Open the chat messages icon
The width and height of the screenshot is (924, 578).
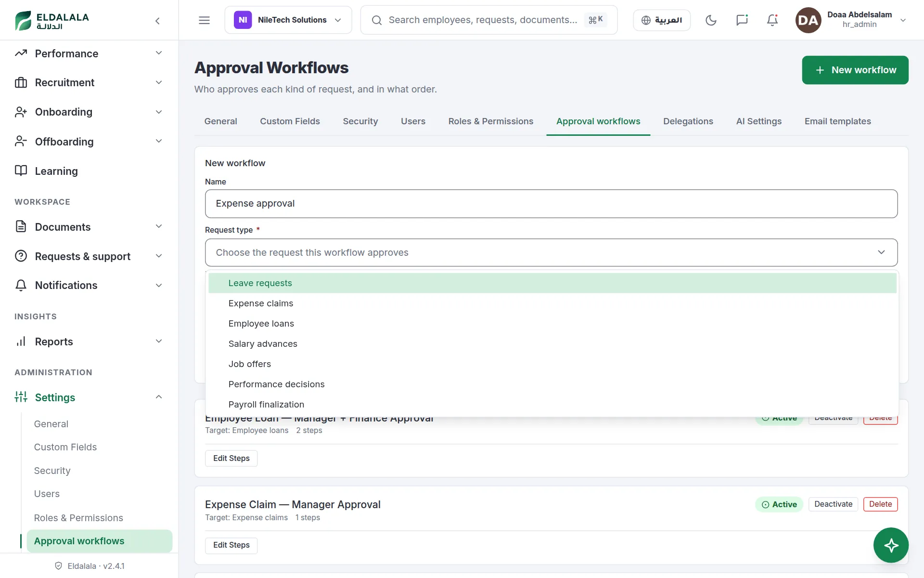742,20
